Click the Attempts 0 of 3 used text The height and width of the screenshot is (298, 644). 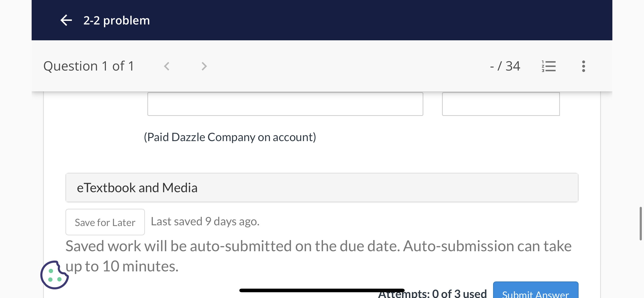[432, 293]
